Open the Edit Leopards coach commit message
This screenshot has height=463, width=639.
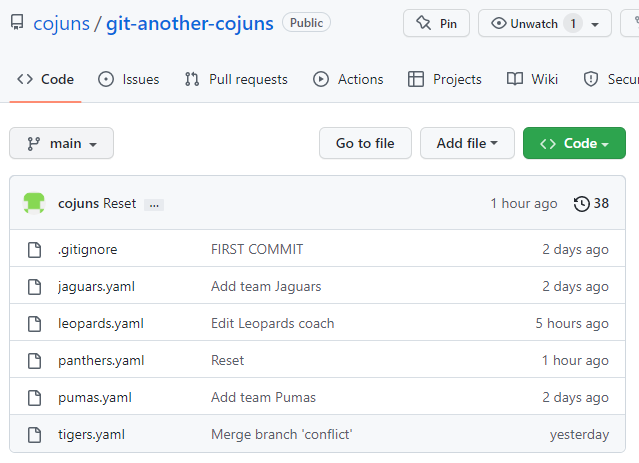[x=273, y=324]
